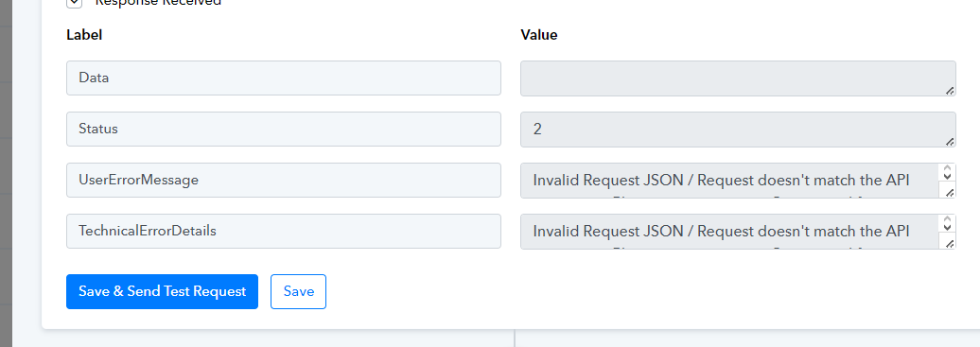Click the UserErrorMessage value text area
The height and width of the screenshot is (347, 980).
(x=729, y=180)
